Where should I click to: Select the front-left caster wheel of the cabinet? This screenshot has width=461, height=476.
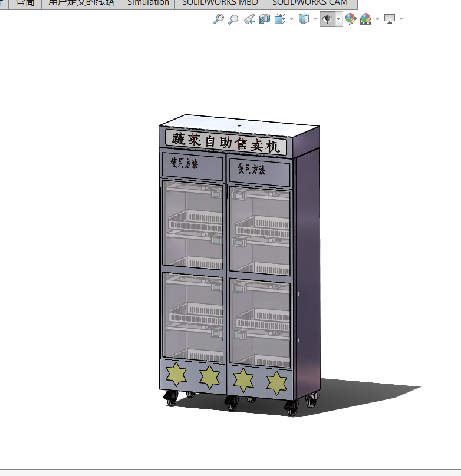point(171,398)
